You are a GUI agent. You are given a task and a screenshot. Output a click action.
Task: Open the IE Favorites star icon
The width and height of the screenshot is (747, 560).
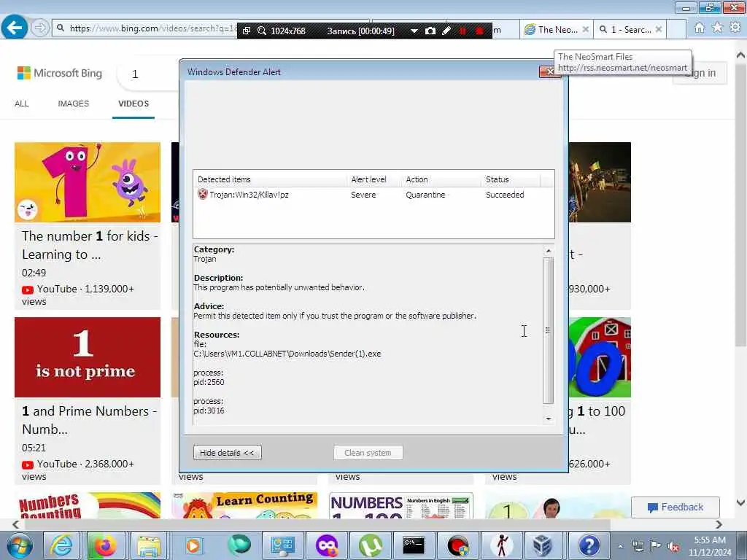tap(717, 28)
